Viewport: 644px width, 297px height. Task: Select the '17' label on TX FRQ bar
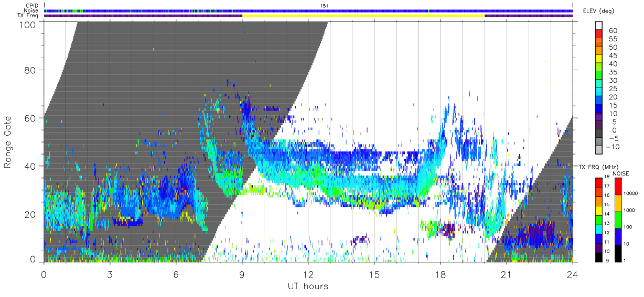[607, 186]
